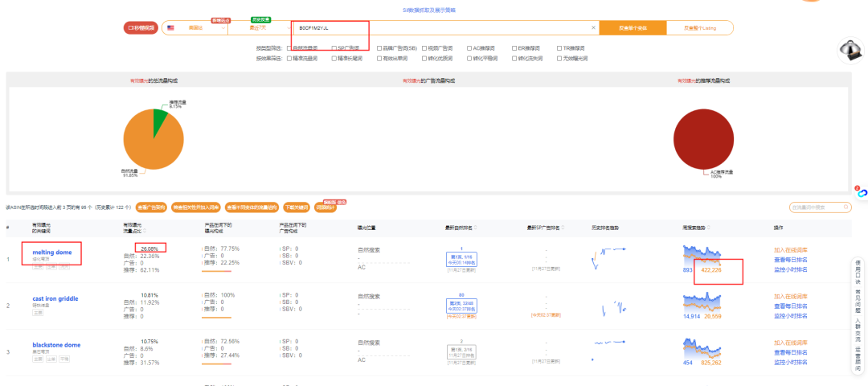Check the TR推荐词 filter checkbox

pyautogui.click(x=559, y=48)
